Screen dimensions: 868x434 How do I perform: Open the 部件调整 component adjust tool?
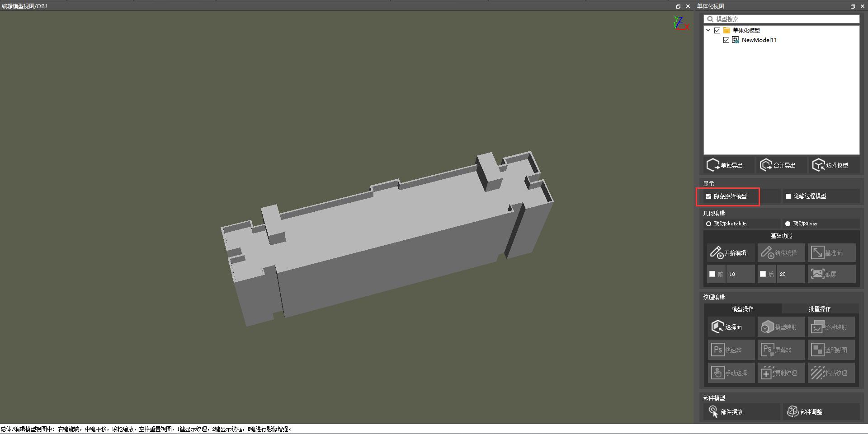pos(821,412)
